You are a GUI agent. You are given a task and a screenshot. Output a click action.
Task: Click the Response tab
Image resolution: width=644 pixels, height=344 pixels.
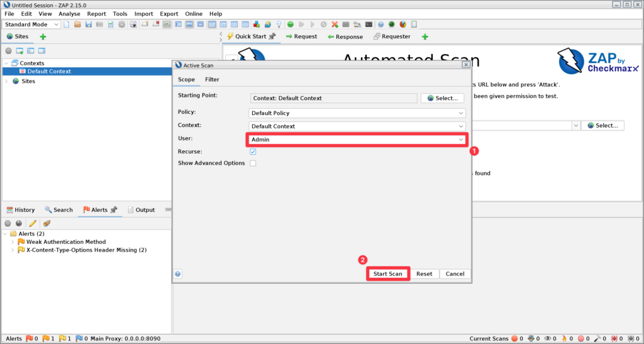point(345,36)
